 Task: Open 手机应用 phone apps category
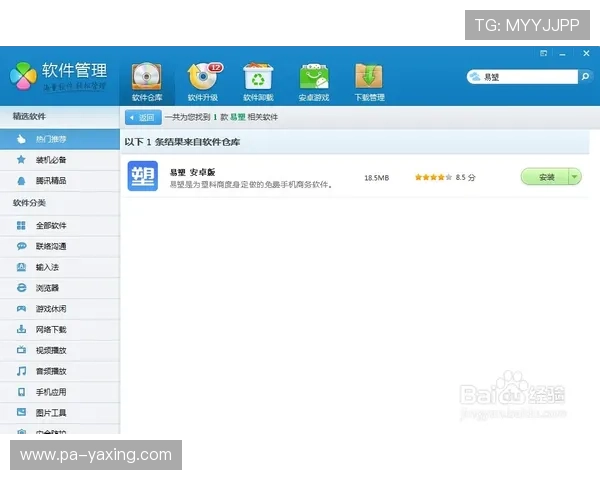click(60, 392)
